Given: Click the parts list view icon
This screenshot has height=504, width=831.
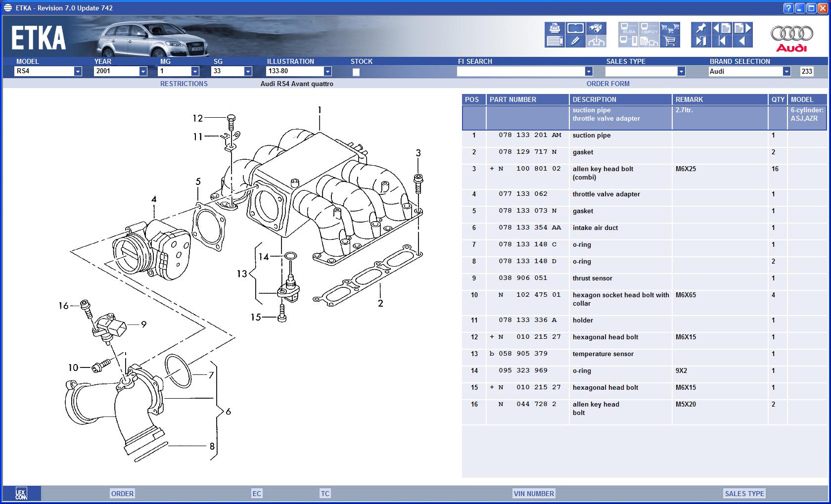Looking at the screenshot, I should tap(554, 42).
